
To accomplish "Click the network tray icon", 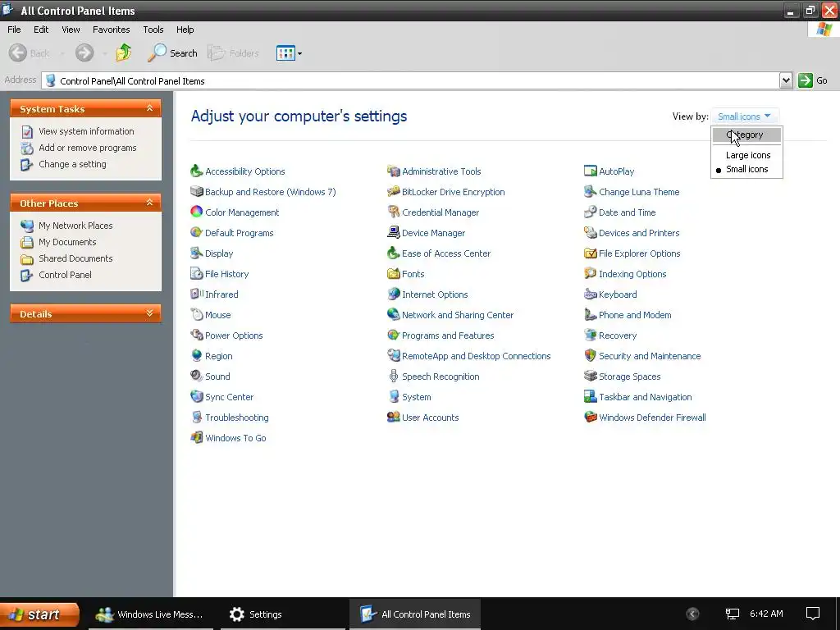I will [732, 614].
